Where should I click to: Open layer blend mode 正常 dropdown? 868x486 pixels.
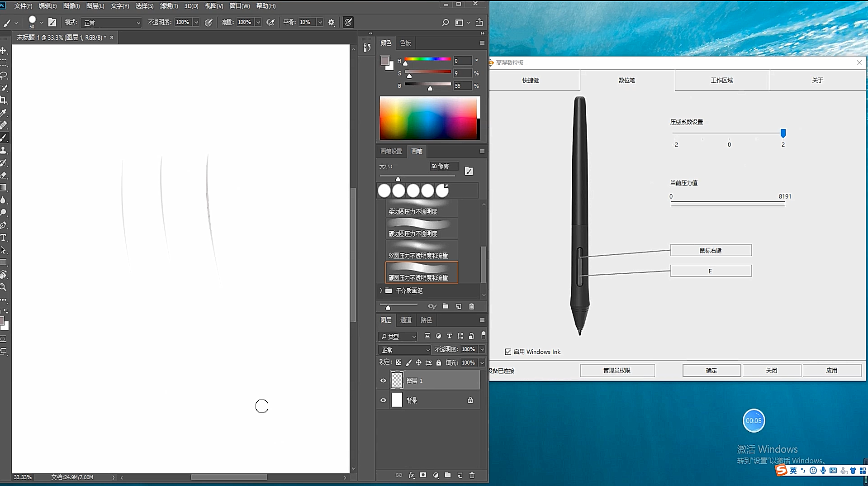[404, 350]
